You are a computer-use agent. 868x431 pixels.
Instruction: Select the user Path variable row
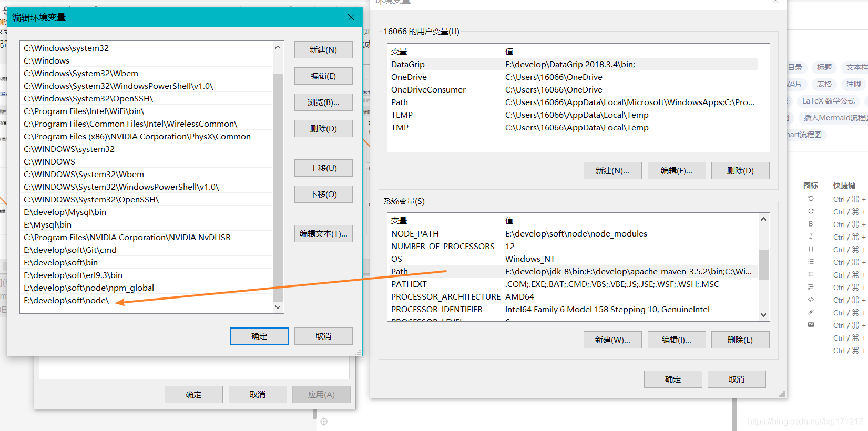click(x=573, y=102)
